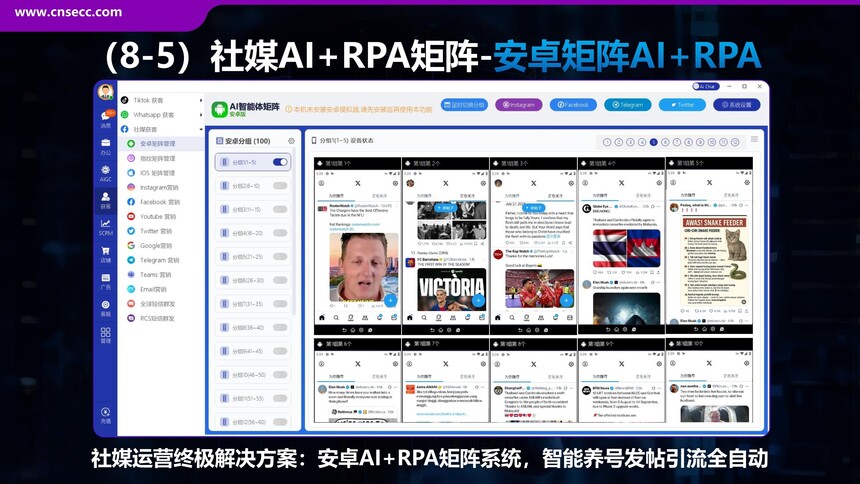Toggle the Ai Chat switch
860x484 pixels.
tap(705, 86)
